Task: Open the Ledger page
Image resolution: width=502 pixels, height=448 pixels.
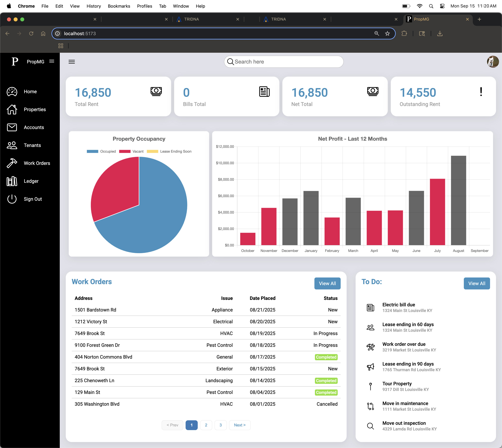Action: click(x=31, y=181)
